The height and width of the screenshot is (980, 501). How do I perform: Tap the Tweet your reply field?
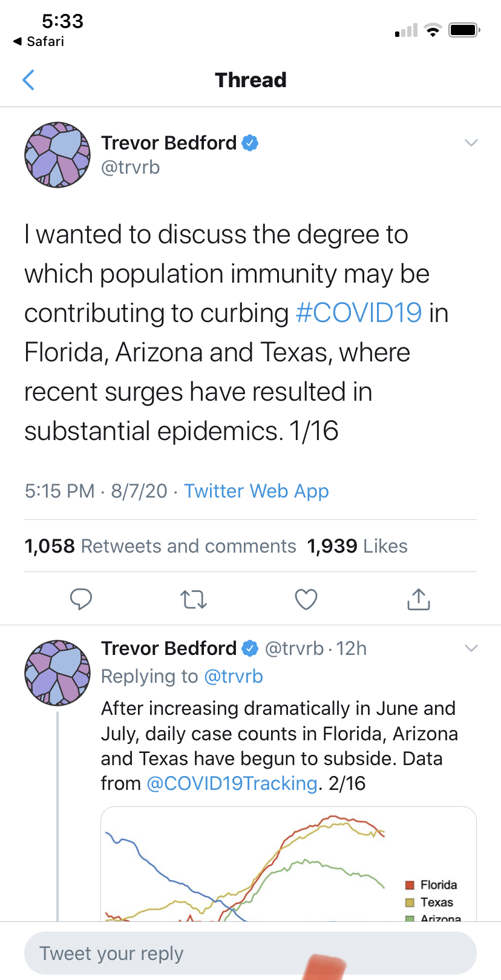250,953
